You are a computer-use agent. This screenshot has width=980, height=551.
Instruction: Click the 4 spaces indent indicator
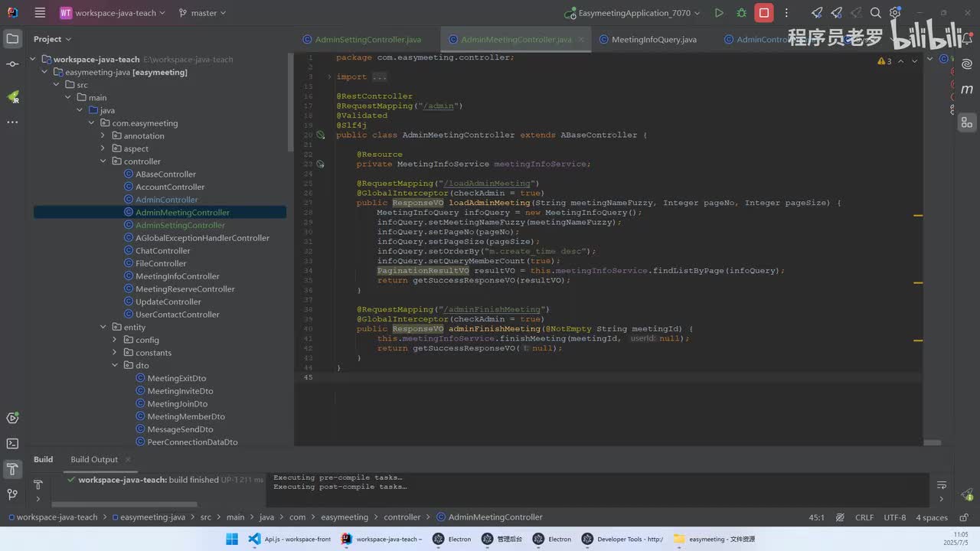click(932, 517)
